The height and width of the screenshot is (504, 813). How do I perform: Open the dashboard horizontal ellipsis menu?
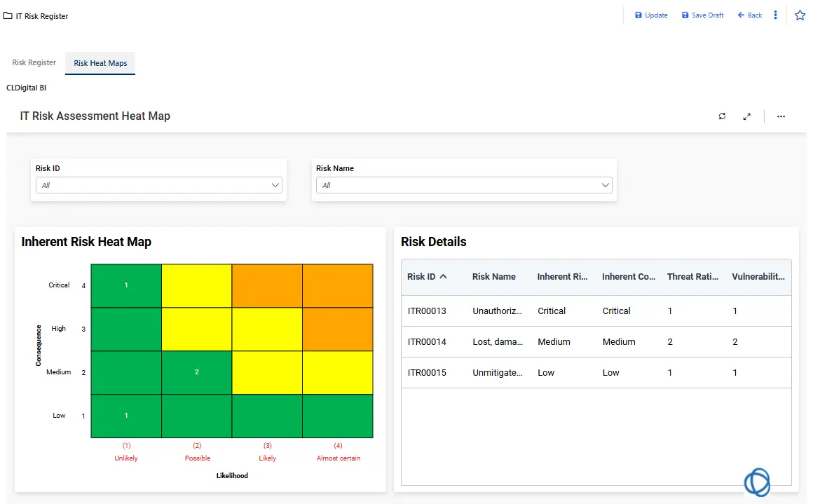781,116
